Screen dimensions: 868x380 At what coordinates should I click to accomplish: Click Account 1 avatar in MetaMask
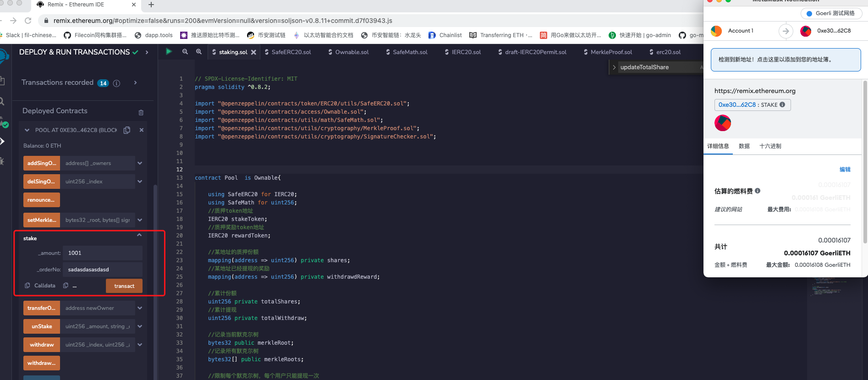pyautogui.click(x=716, y=31)
